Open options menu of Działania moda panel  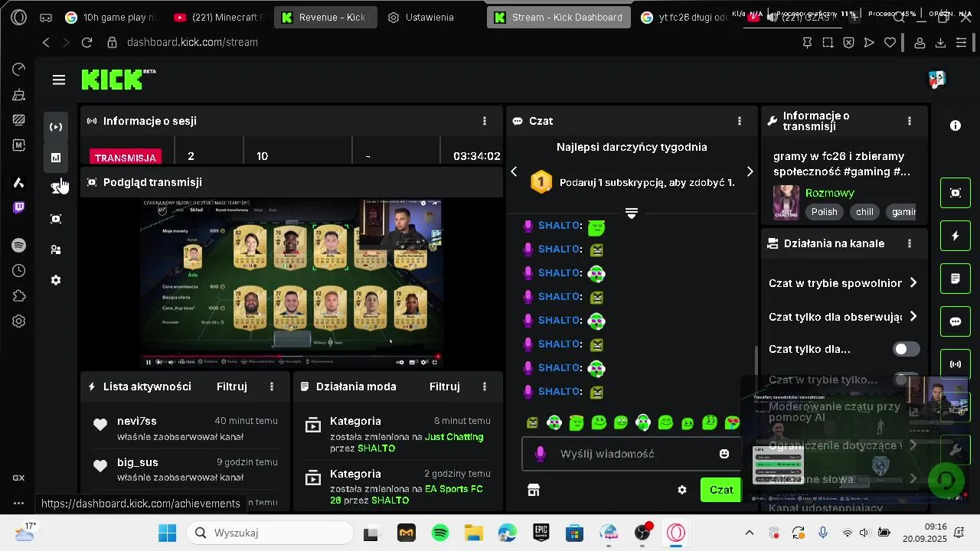pos(485,386)
